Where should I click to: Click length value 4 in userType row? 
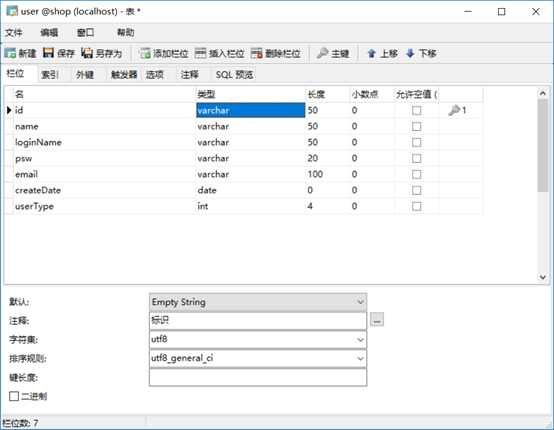[310, 206]
